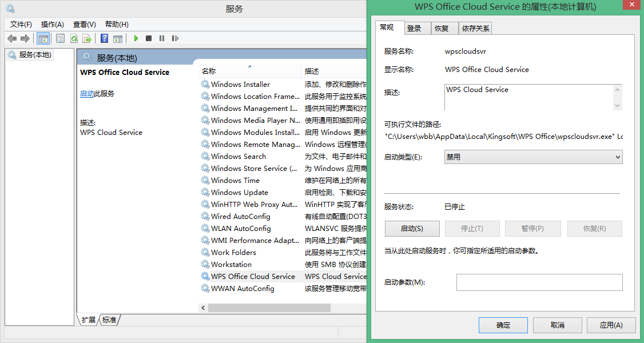Click gear icon beside WWAN AutoConfig
The image size is (644, 343).
(x=205, y=288)
